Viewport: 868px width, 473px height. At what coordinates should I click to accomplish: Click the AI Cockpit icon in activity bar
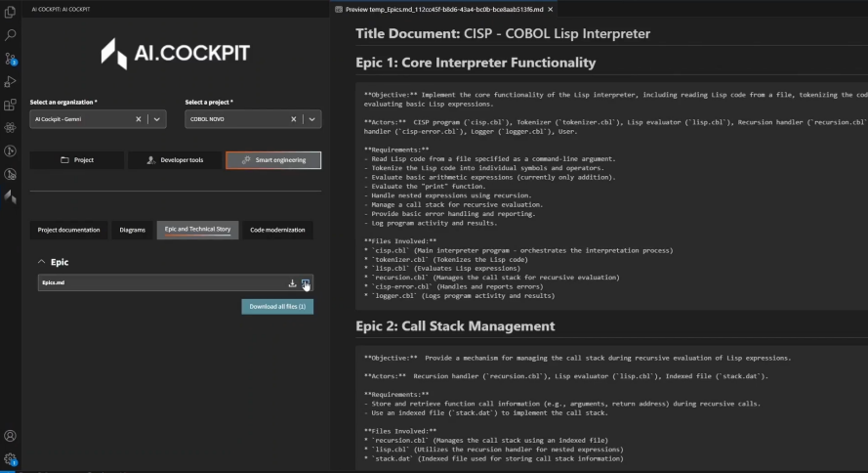(x=10, y=196)
